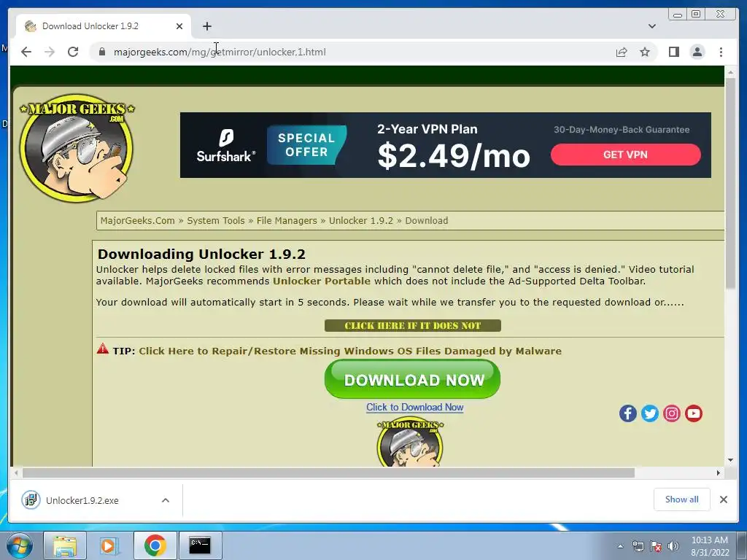Screen dimensions: 747x560
Task: Open the File Managers breadcrumb
Action: [x=287, y=220]
